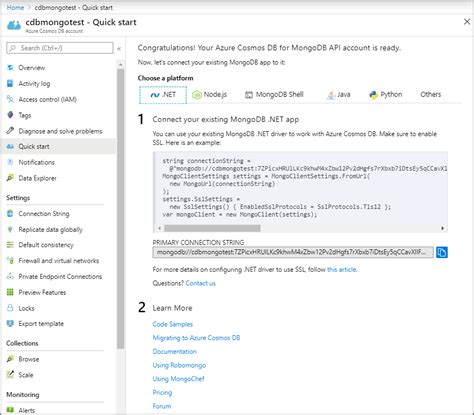This screenshot has width=474, height=415.
Task: Open the Pricing link
Action: click(162, 392)
